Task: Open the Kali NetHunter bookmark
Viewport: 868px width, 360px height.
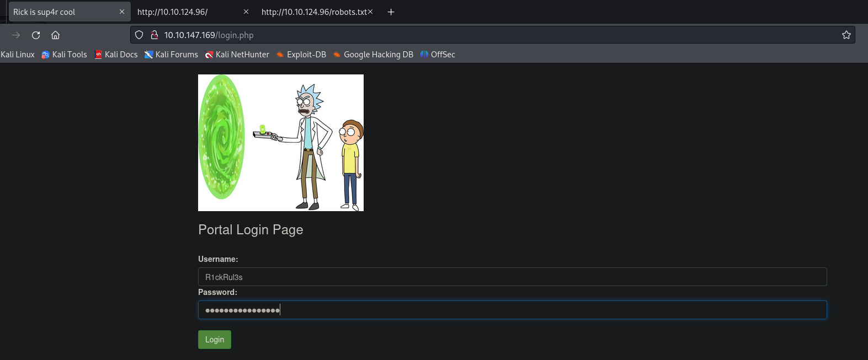Action: [x=237, y=55]
